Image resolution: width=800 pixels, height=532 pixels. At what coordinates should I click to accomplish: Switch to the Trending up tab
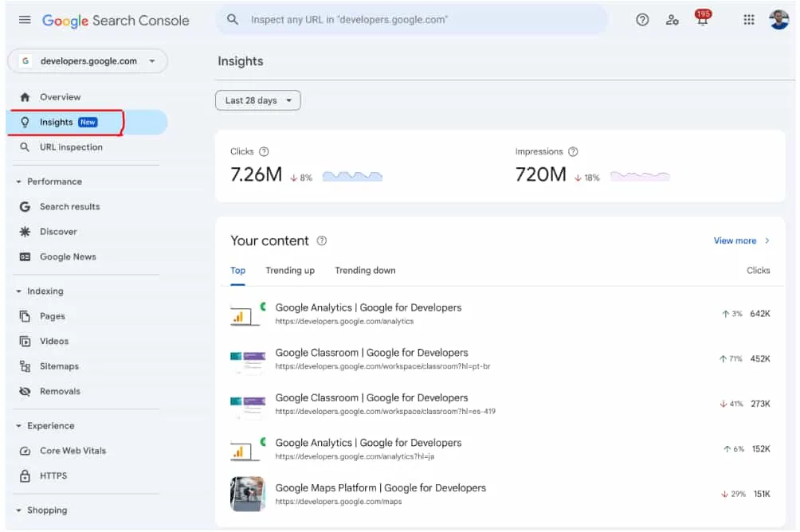point(290,271)
